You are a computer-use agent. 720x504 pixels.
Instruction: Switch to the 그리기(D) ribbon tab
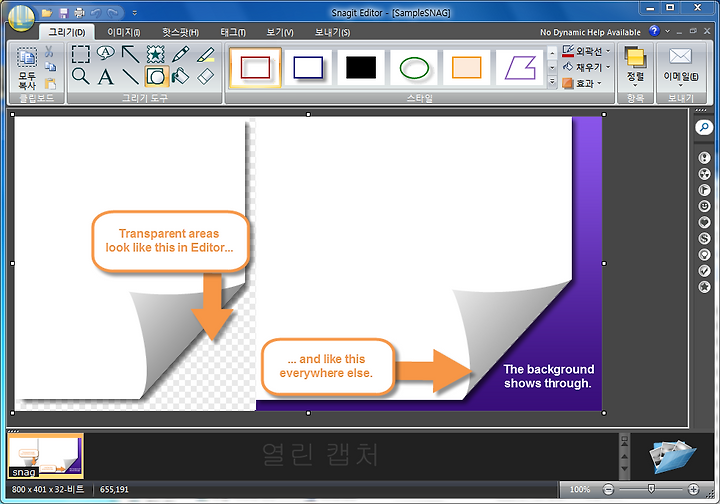[67, 32]
